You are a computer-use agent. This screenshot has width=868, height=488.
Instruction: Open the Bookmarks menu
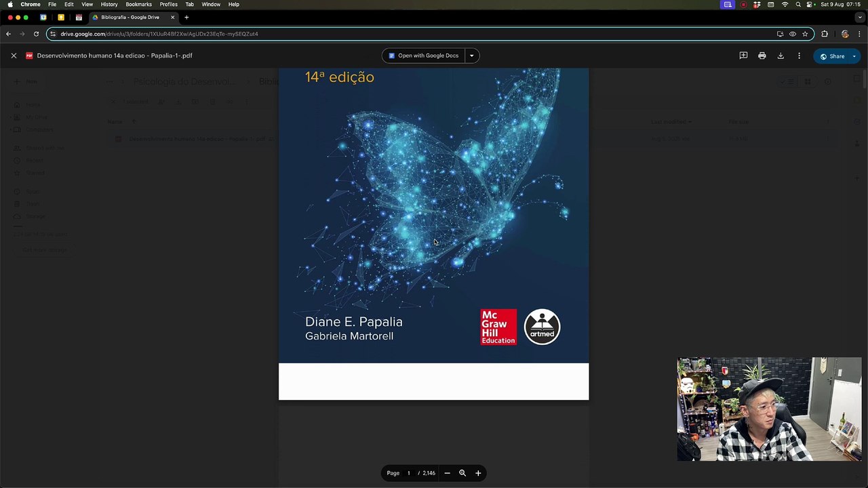click(138, 4)
